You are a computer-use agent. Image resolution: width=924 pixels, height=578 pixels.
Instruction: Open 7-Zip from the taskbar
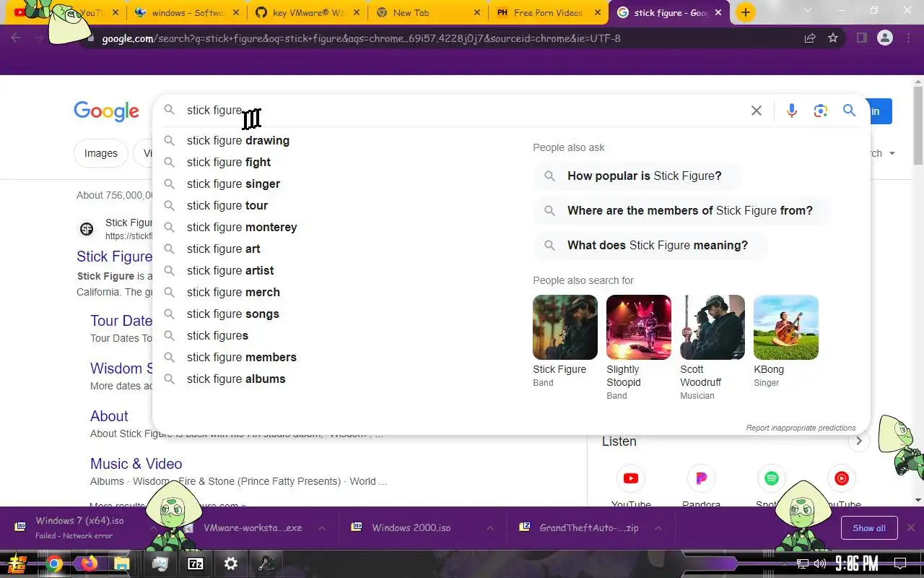(x=196, y=564)
